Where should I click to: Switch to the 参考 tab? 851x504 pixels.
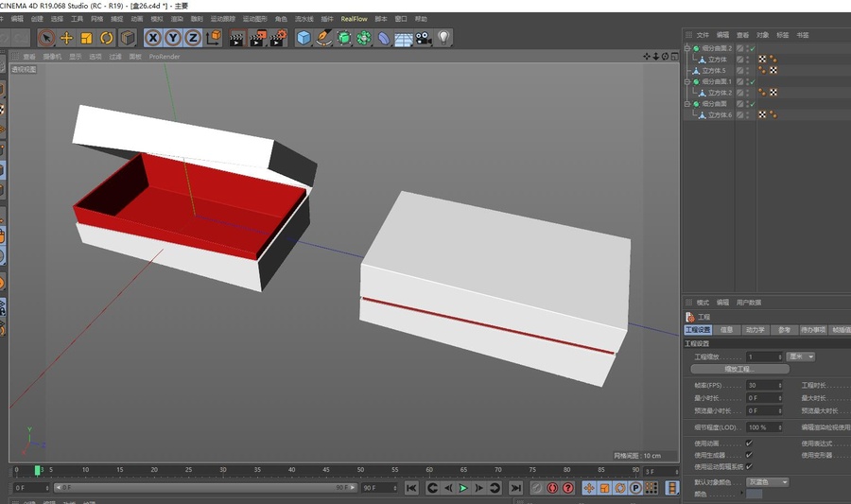tap(784, 330)
